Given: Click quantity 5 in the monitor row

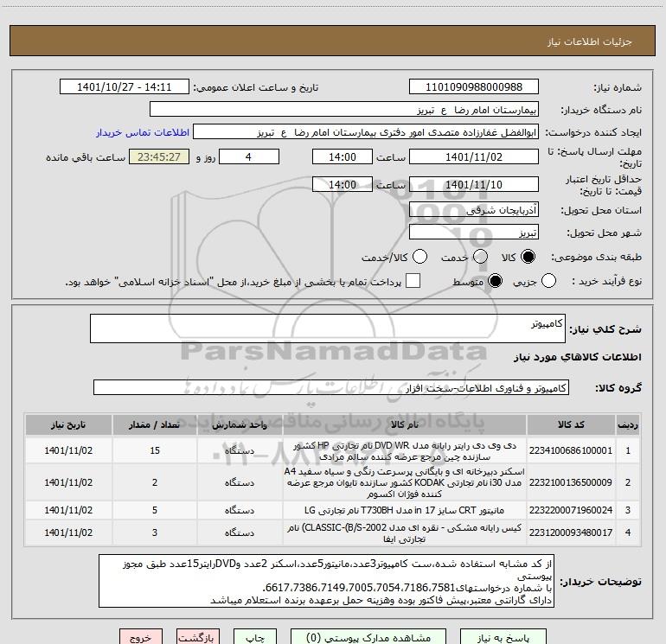Looking at the screenshot, I should point(155,510).
